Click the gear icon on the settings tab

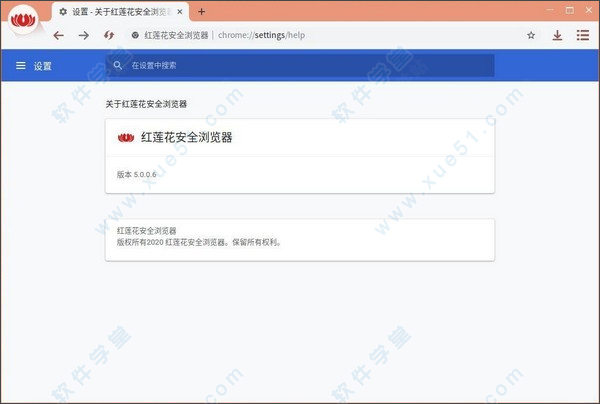coord(63,12)
